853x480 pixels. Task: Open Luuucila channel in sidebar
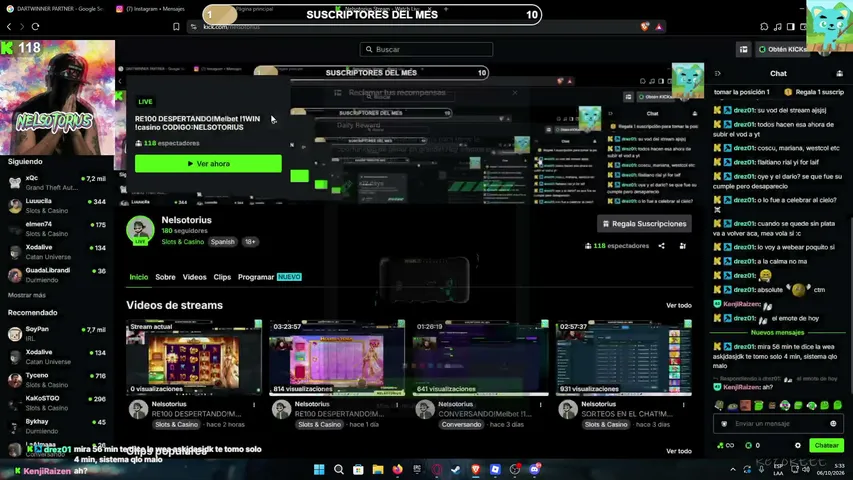tap(57, 206)
